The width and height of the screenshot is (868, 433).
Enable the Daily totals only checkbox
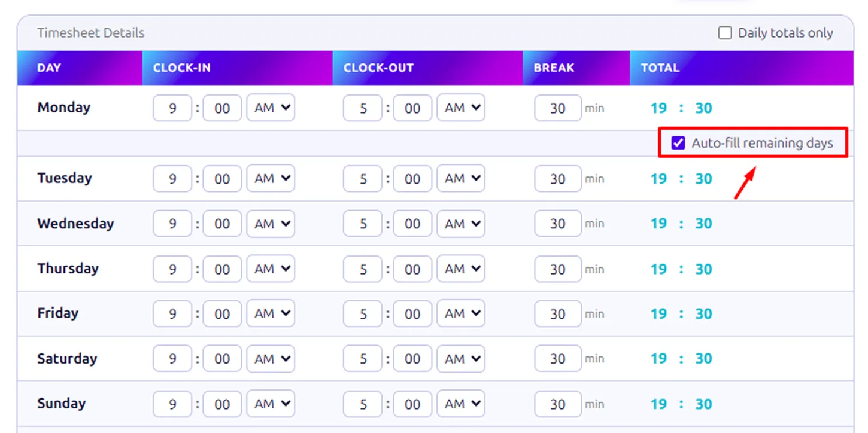[725, 33]
